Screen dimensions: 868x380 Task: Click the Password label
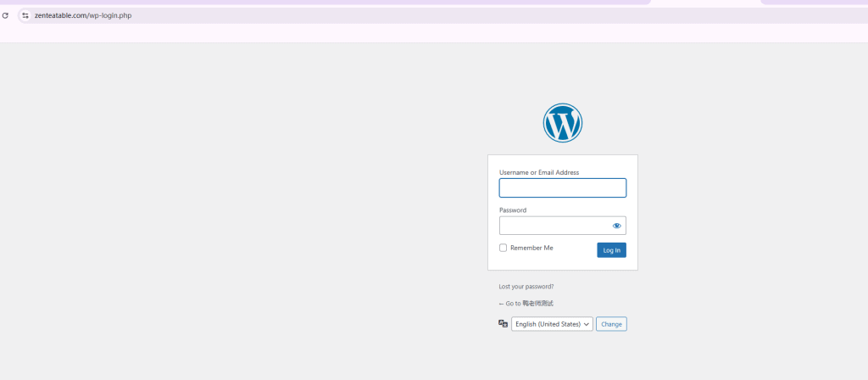coord(513,210)
